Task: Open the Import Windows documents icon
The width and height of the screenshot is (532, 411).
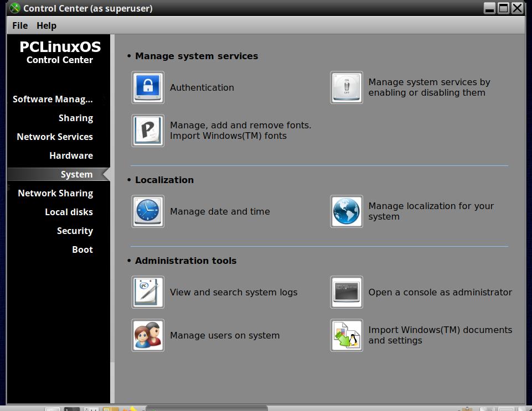Action: point(347,335)
